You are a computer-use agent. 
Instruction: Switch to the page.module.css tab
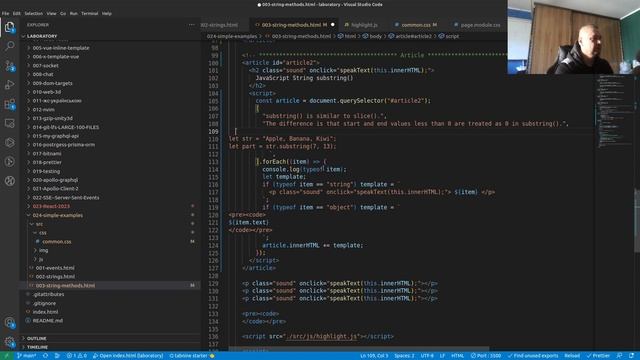coord(477,25)
